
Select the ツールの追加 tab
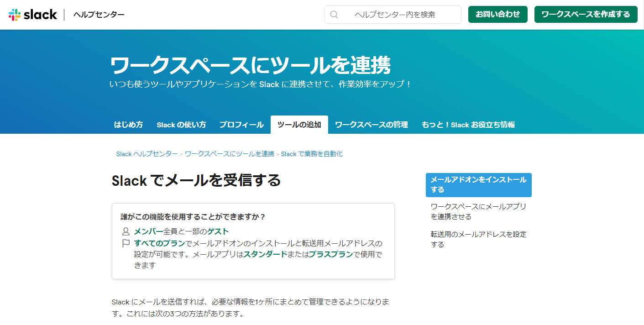pos(299,125)
